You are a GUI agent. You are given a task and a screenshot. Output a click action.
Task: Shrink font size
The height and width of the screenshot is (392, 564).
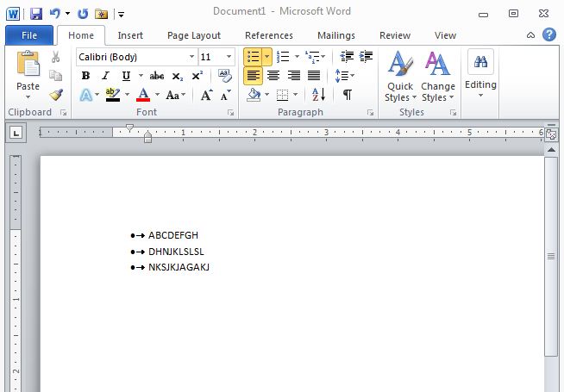point(226,96)
